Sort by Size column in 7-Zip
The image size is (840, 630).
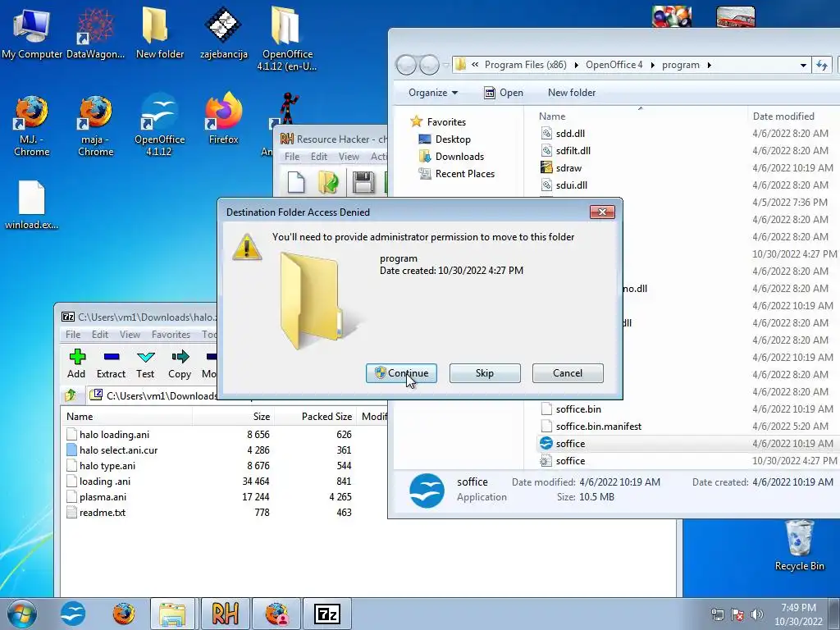coord(232,416)
